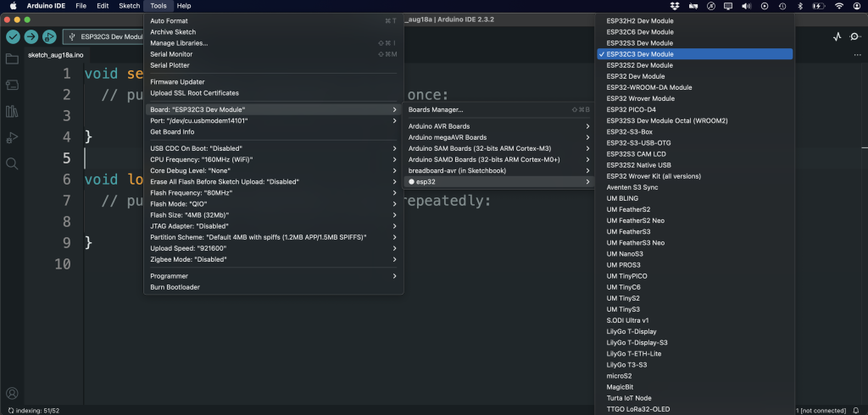Open the Edit menu
Viewport: 868px width, 415px height.
(103, 6)
